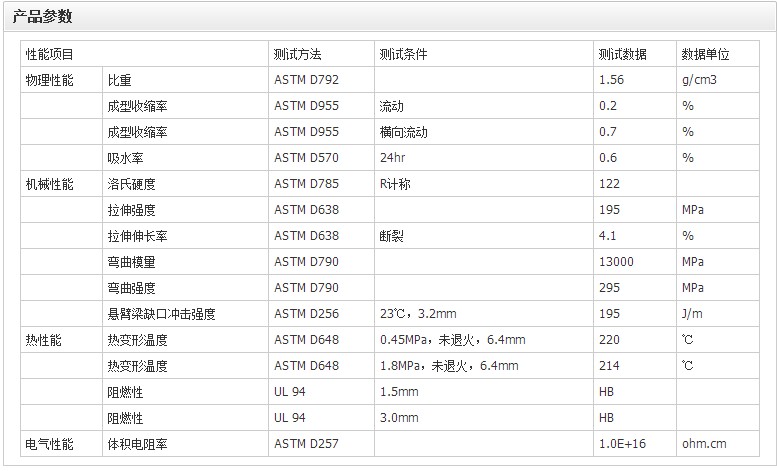Screen dimensions: 777x471
Task: Click the 物理性能 category cell
Action: point(49,80)
